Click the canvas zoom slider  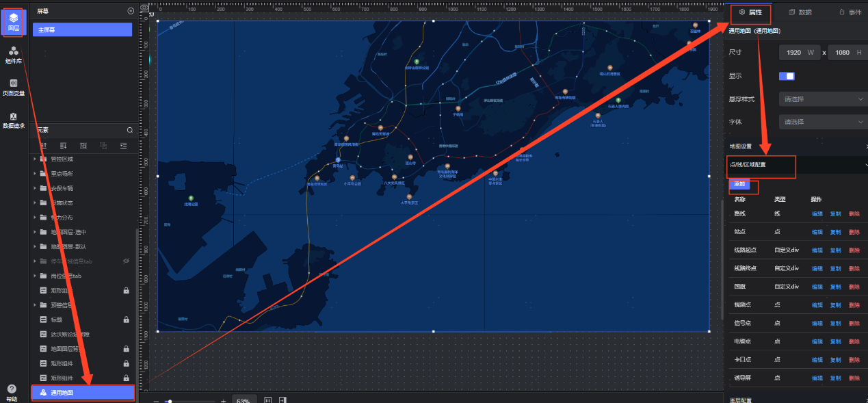170,401
